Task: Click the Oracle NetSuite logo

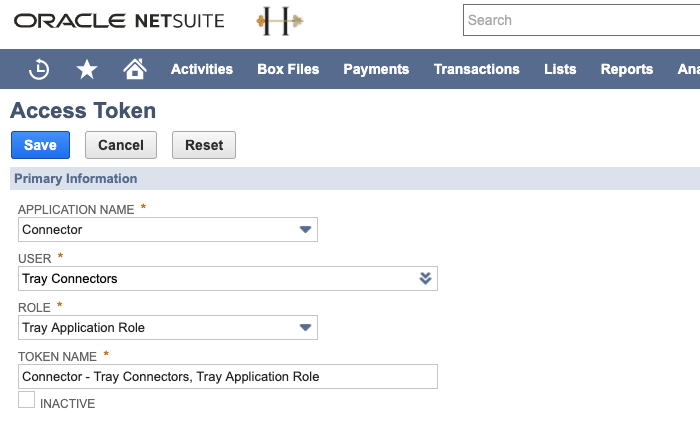Action: click(119, 21)
